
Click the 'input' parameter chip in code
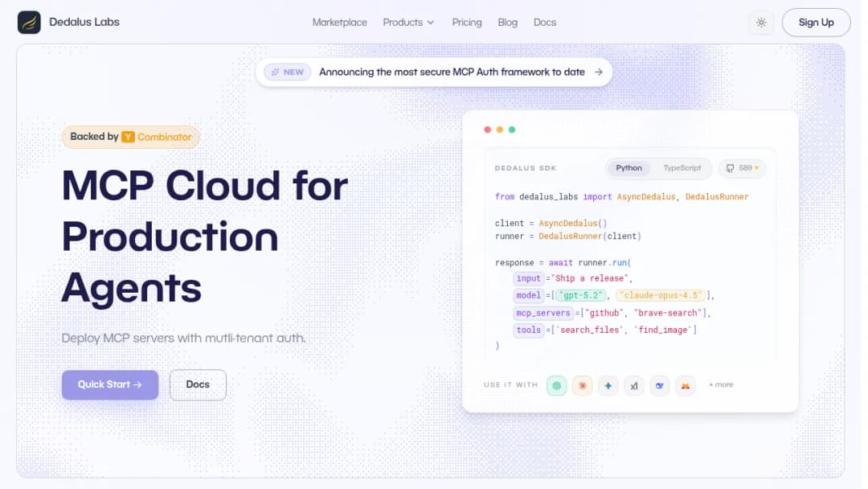pos(528,278)
